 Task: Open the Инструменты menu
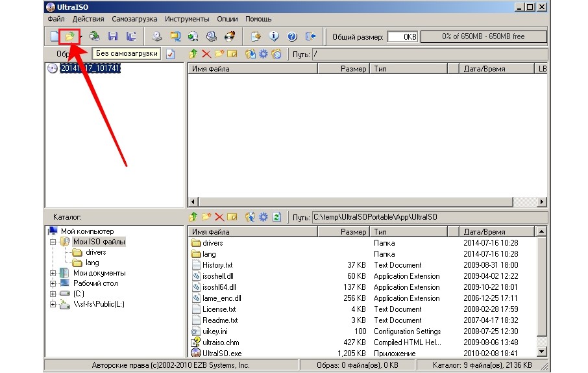click(187, 19)
